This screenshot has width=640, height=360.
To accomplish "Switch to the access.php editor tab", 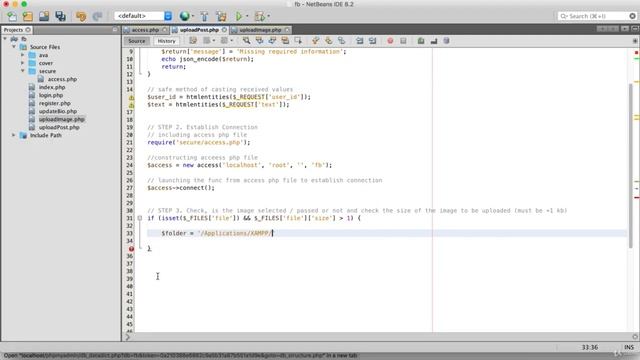I will point(145,30).
